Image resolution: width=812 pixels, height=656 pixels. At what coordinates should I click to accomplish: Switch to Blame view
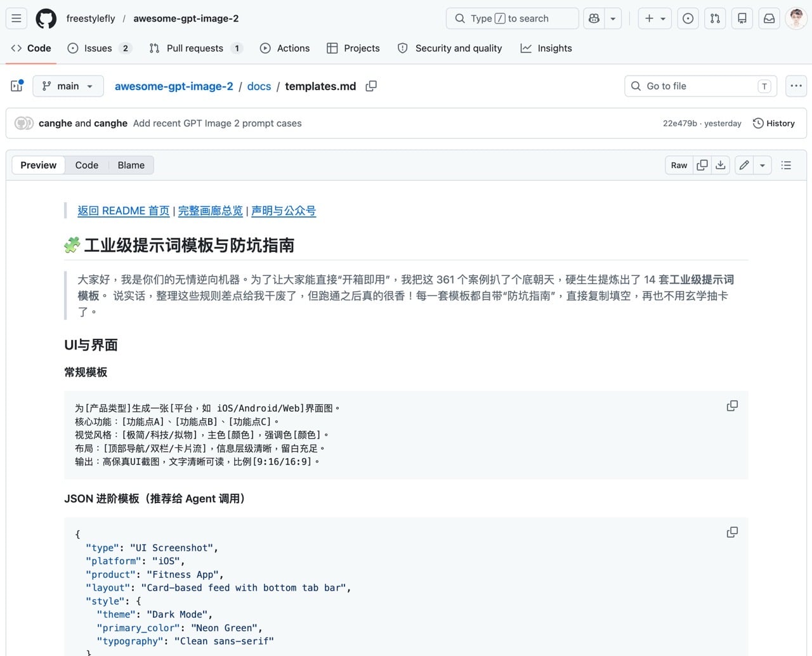point(131,165)
